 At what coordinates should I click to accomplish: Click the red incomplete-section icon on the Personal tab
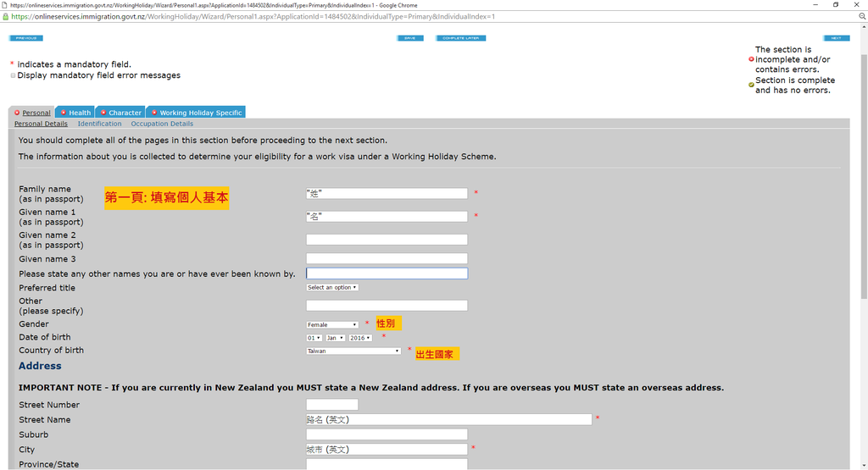(17, 113)
